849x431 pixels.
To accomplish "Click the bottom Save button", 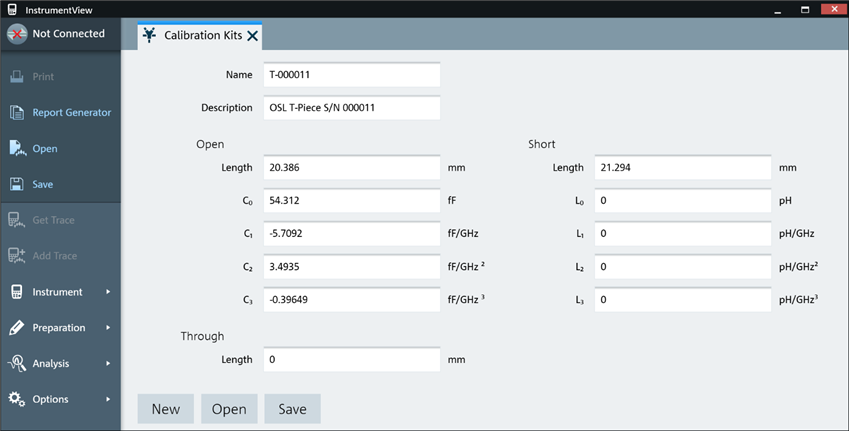I will pos(292,409).
